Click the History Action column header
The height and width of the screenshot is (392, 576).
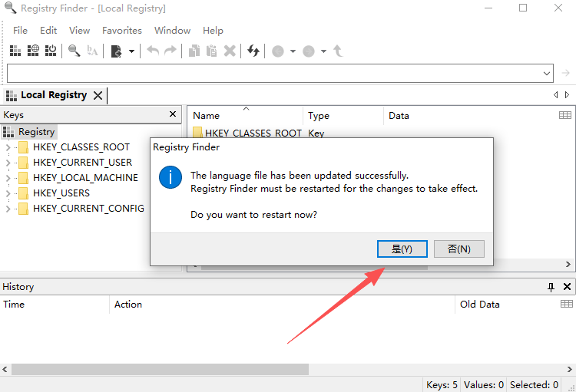(282, 305)
